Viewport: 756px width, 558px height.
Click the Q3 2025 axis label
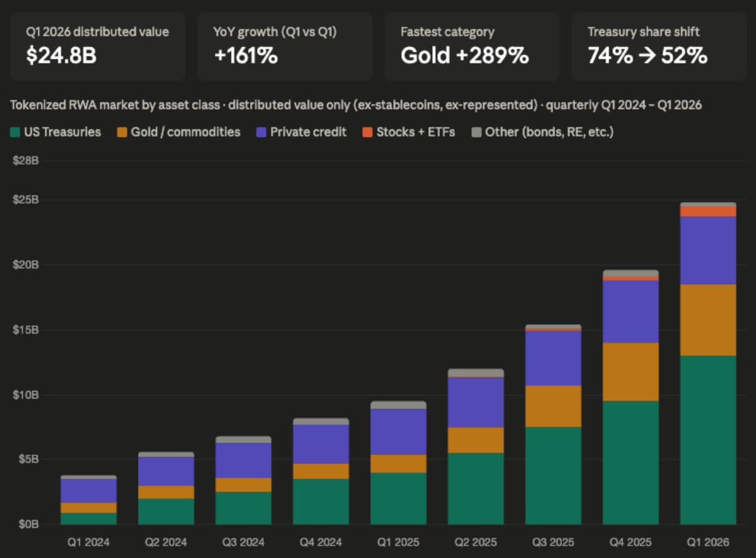[553, 542]
